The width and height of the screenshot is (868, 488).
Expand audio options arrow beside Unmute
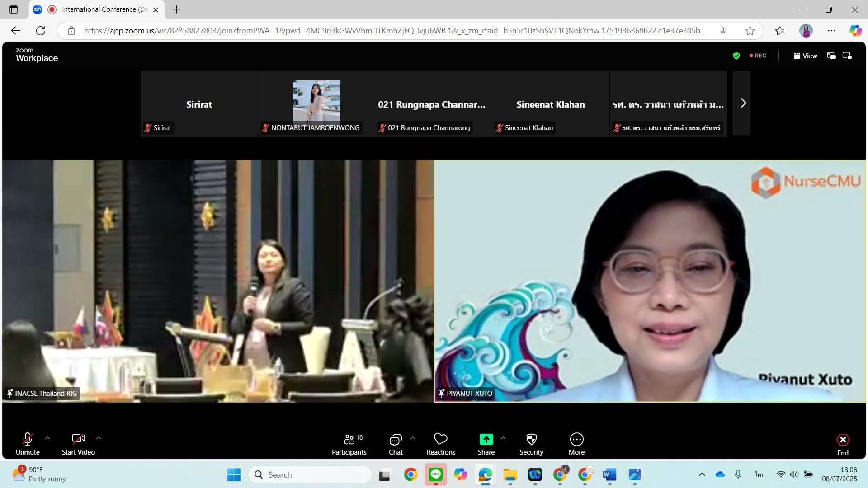(47, 438)
